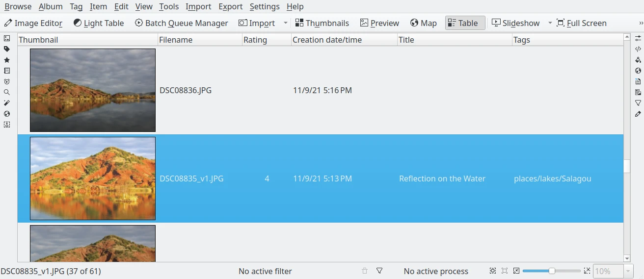
Task: Open the Timeline clock panel in left sidebar
Action: click(7, 81)
